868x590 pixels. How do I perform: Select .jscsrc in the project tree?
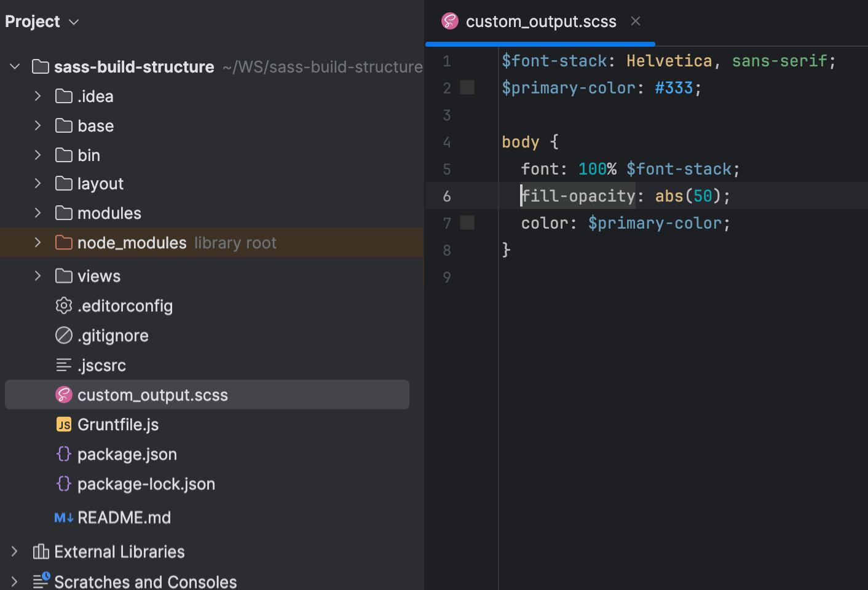click(101, 365)
